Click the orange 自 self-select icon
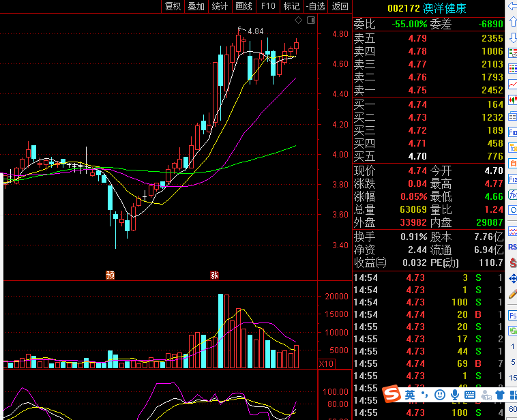The image size is (517, 420). [513, 163]
